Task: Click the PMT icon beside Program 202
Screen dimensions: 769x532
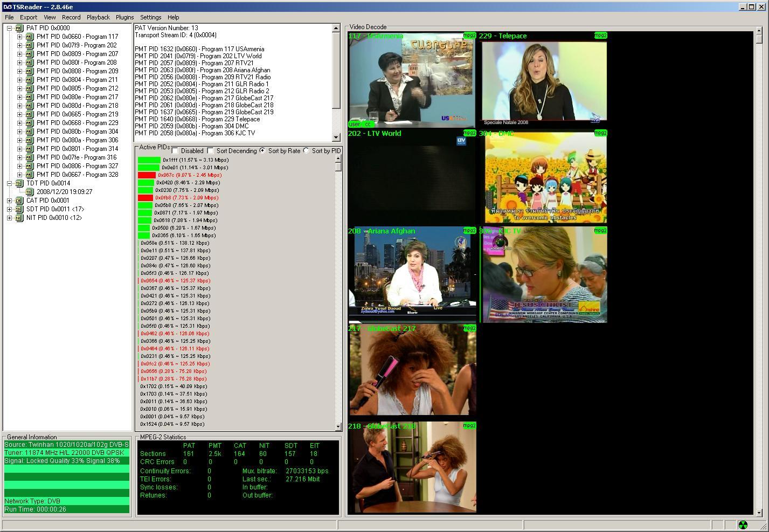Action: pos(30,45)
